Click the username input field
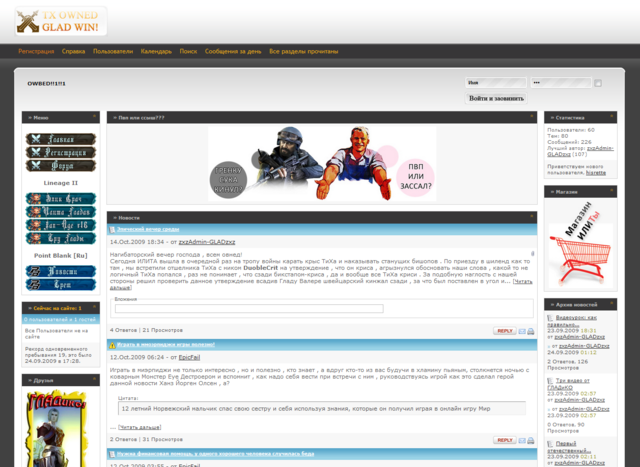The image size is (640, 467). point(494,83)
